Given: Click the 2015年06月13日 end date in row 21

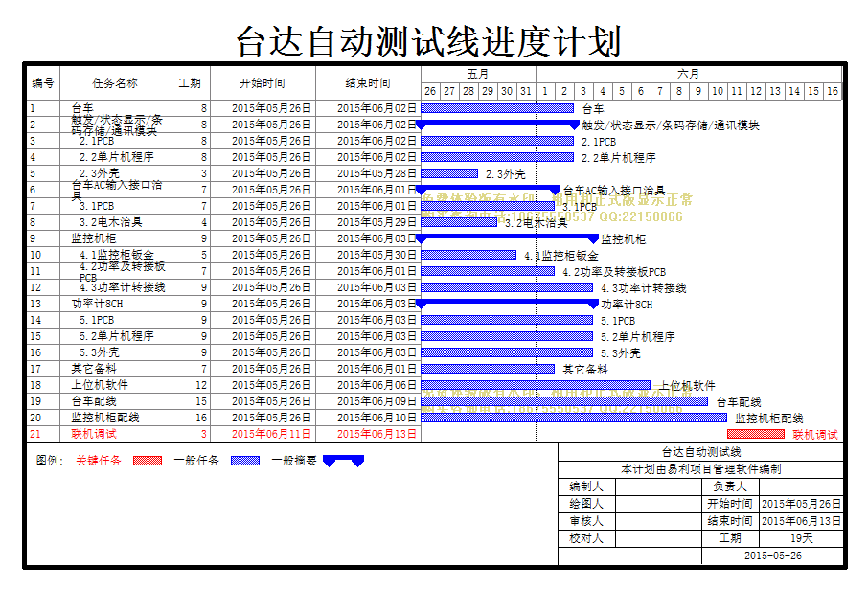Looking at the screenshot, I should click(x=368, y=434).
